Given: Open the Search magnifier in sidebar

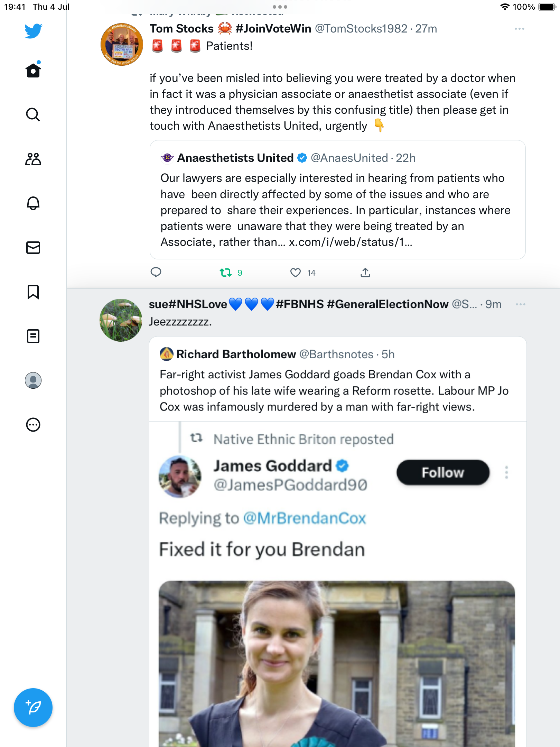Looking at the screenshot, I should point(33,114).
